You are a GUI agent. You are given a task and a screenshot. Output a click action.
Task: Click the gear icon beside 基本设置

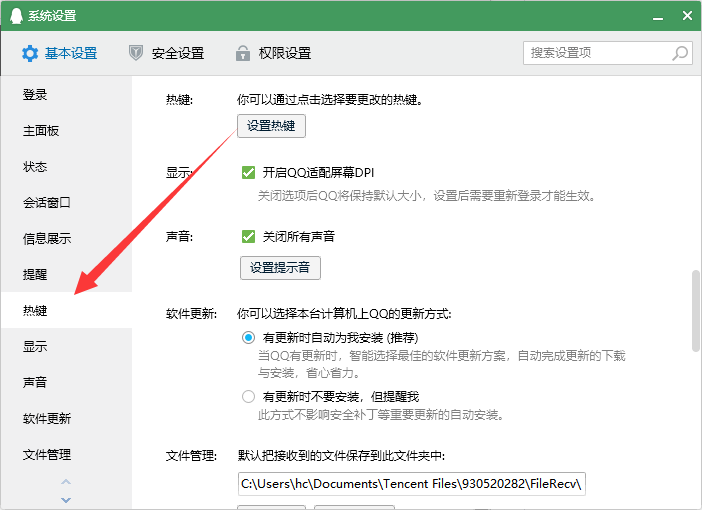click(x=30, y=53)
